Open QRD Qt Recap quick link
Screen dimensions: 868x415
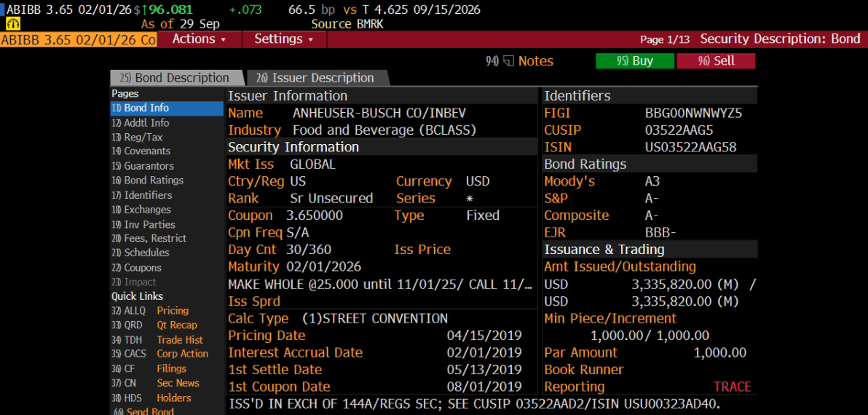tap(154, 325)
